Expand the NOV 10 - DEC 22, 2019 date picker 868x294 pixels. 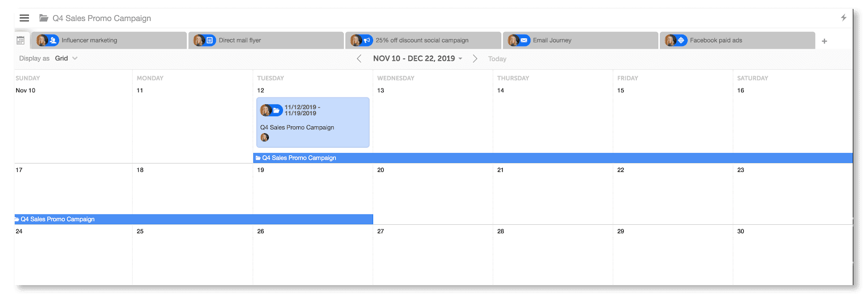tap(418, 59)
